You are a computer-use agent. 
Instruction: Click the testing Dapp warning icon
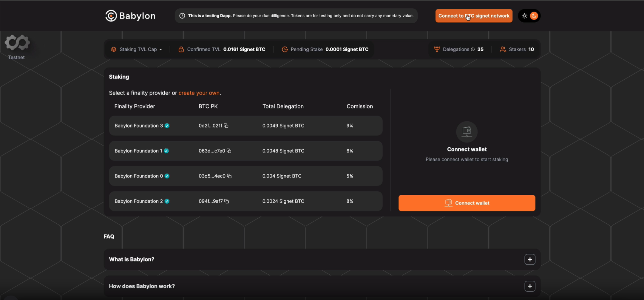click(x=182, y=16)
